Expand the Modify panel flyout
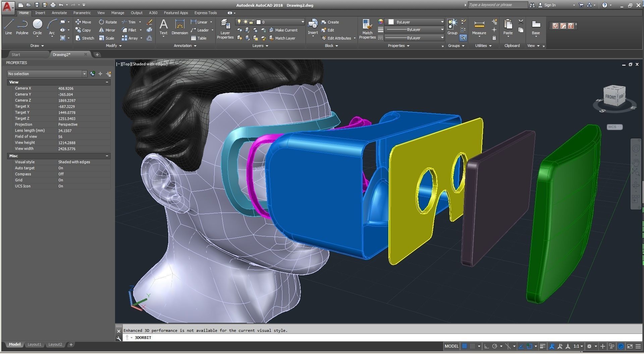 pos(114,46)
